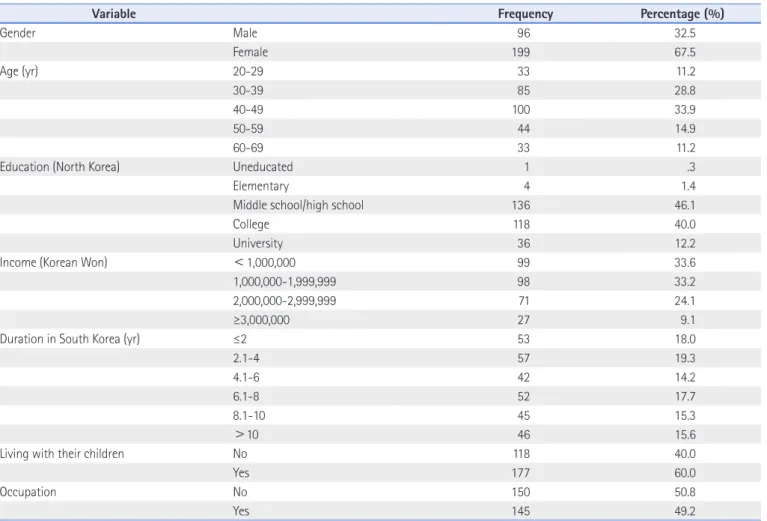This screenshot has width=767, height=521.
Task: Select percentage '32.5' for Male
Action: click(685, 33)
